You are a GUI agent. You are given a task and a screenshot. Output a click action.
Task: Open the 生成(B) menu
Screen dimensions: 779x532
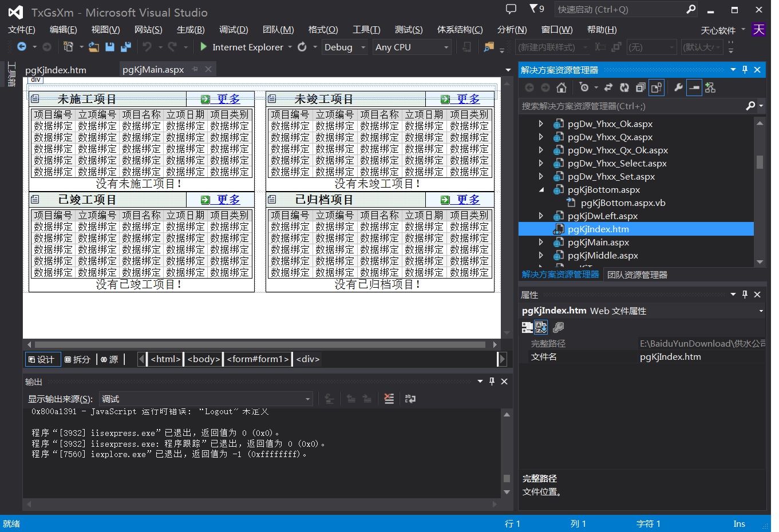tap(191, 29)
